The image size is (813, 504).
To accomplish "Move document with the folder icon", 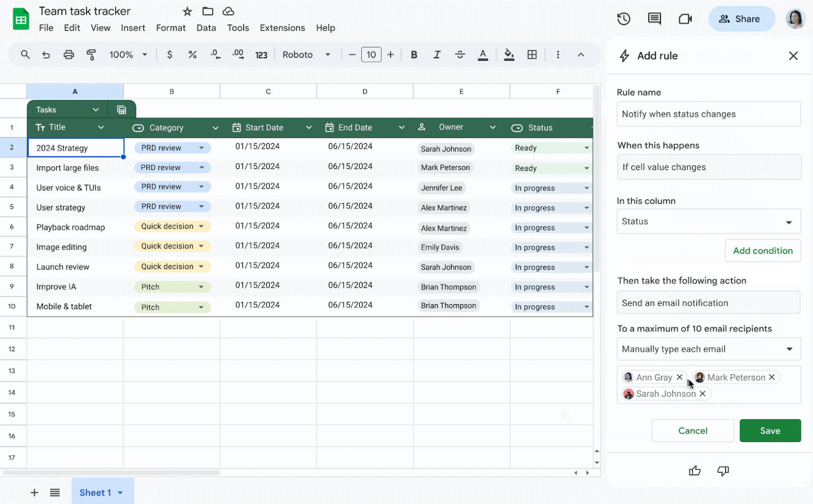I will (208, 11).
